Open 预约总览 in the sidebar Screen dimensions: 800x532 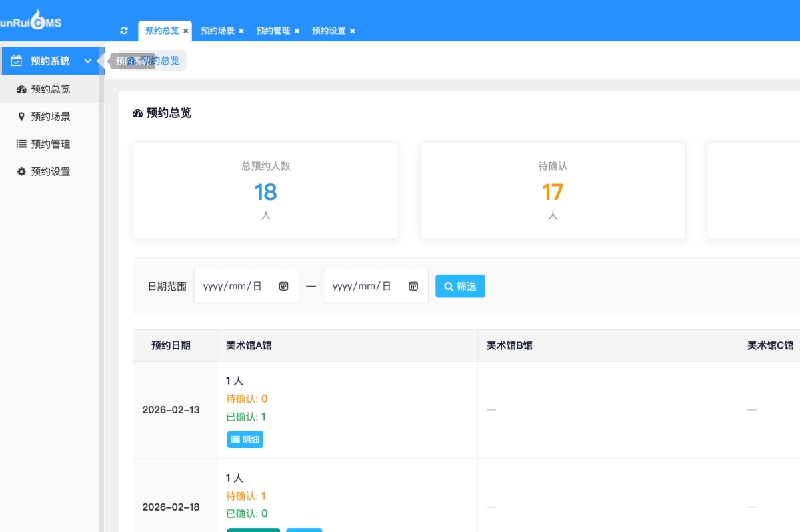(50, 89)
